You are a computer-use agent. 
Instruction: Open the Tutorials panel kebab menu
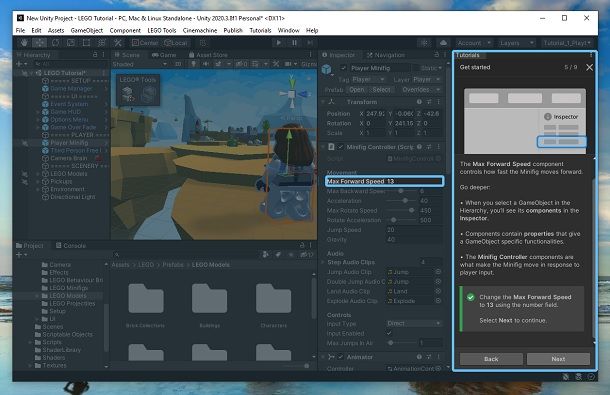pos(591,55)
